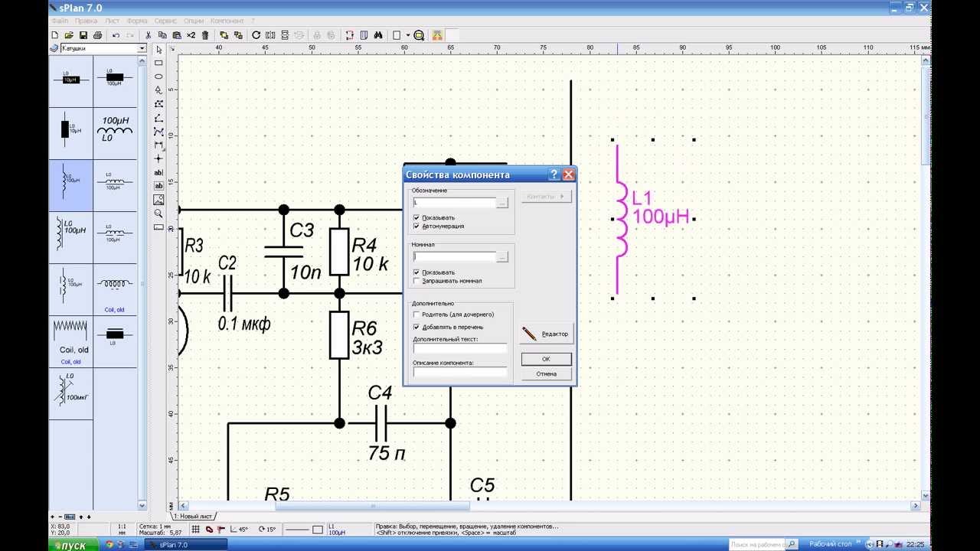Viewport: 980px width, 551px height.
Task: Click '...' button next to Обозначение field
Action: (502, 203)
